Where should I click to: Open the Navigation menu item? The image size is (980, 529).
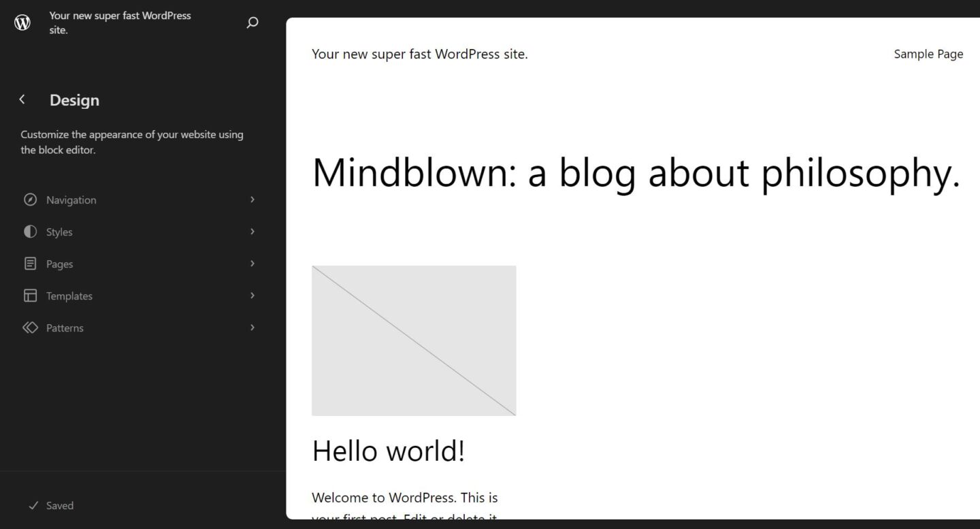pos(140,199)
